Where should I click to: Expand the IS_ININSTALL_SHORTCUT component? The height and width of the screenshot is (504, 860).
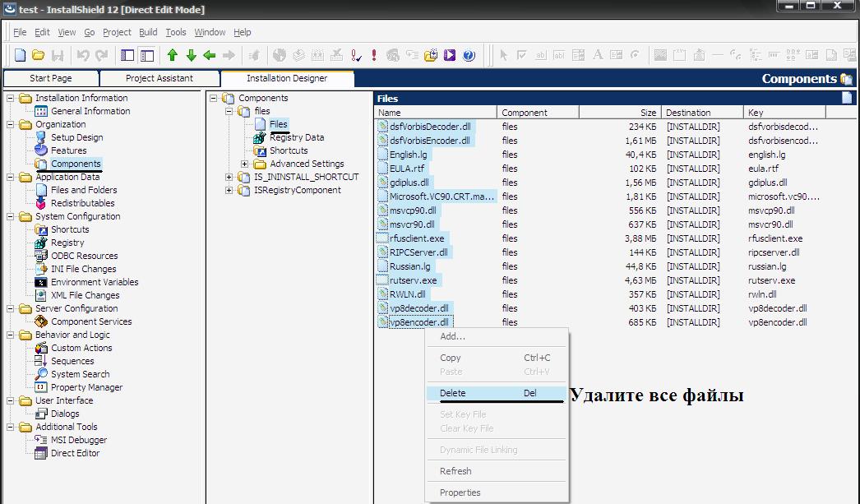click(x=229, y=177)
